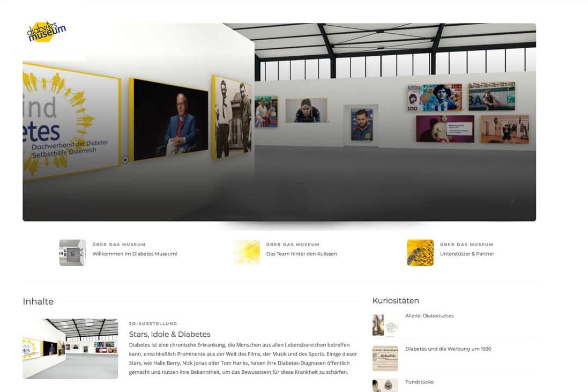
Task: Click the Allerlei Diabetisches thumbnail image
Action: tap(385, 326)
